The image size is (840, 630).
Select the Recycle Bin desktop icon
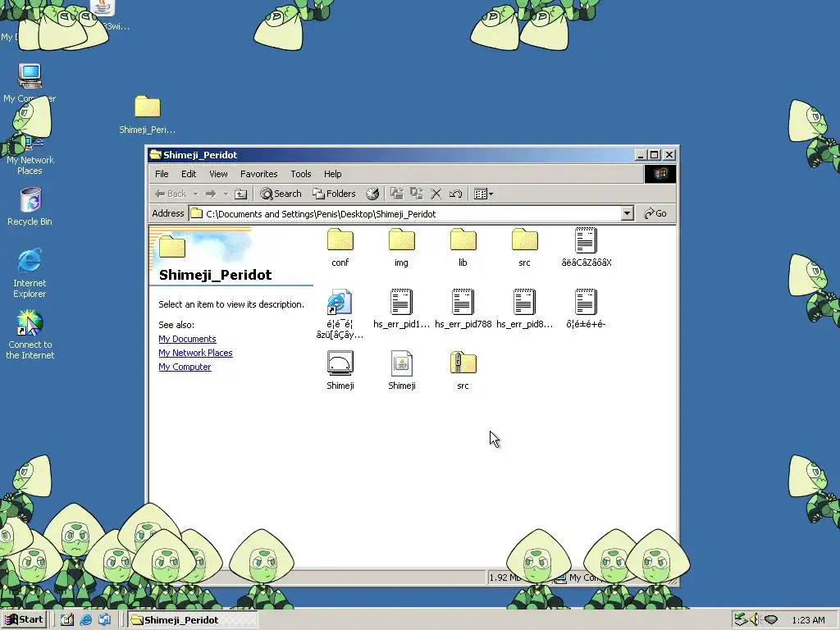point(30,206)
